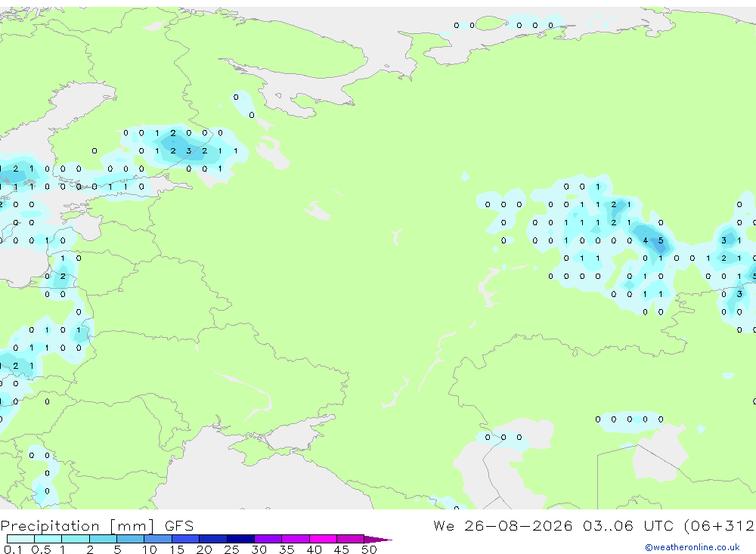Click the 15–20 mm legend swatch
Image resolution: width=756 pixels, height=554 pixels.
coord(186,539)
